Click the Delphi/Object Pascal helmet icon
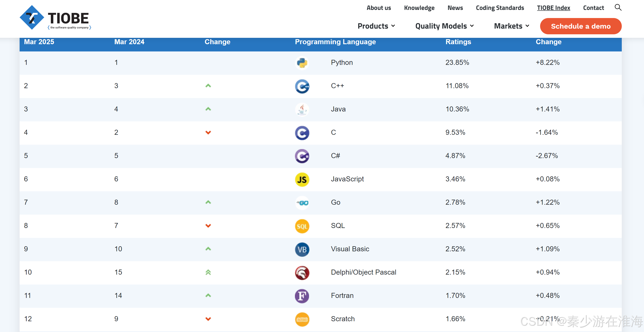This screenshot has width=644, height=332. click(x=302, y=273)
